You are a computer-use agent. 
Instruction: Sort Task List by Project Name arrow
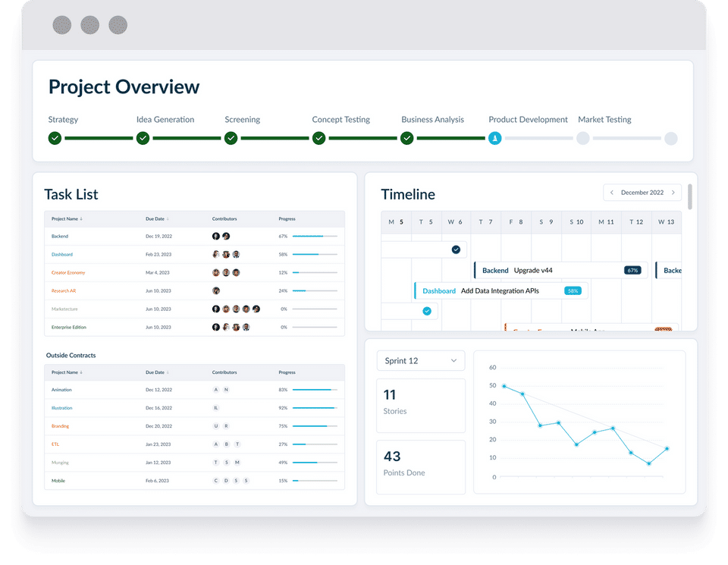[x=81, y=219]
